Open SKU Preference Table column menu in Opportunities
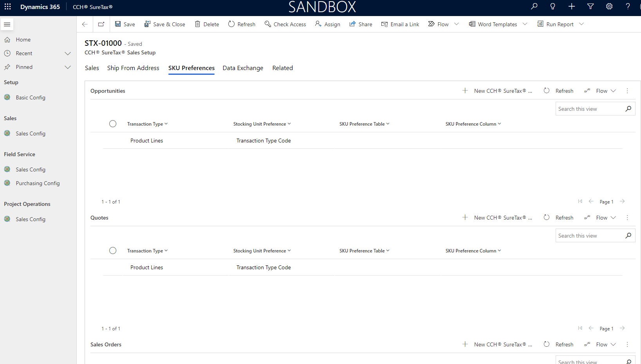The height and width of the screenshot is (364, 641). point(364,124)
